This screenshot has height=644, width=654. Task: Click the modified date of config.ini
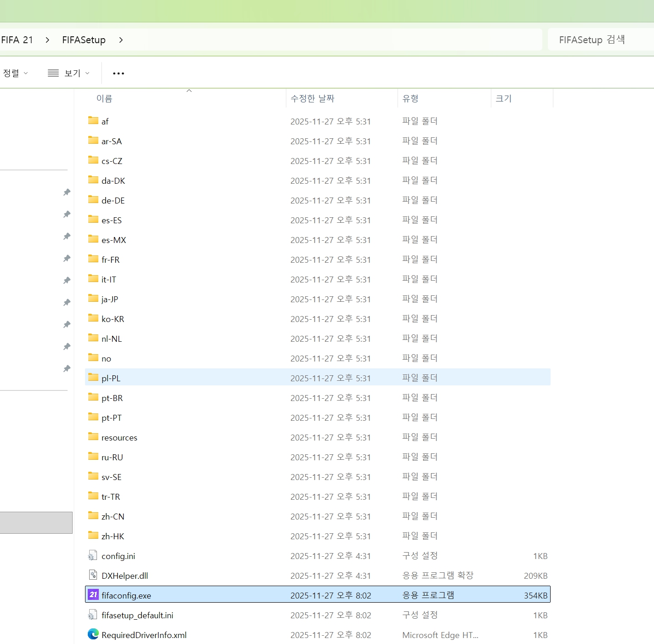point(330,556)
